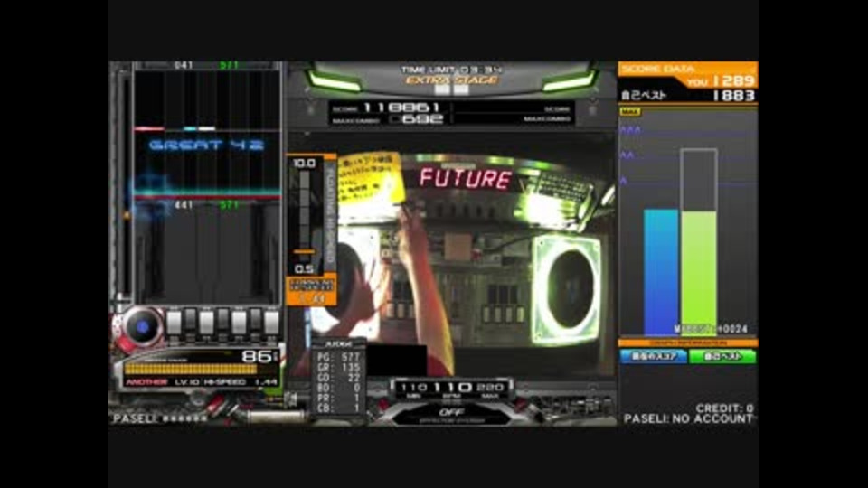Tap the first white key button

point(174,324)
